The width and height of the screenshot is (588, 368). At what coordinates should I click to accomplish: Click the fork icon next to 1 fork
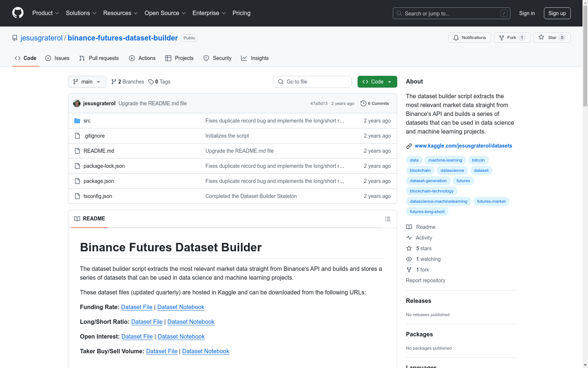[409, 270]
